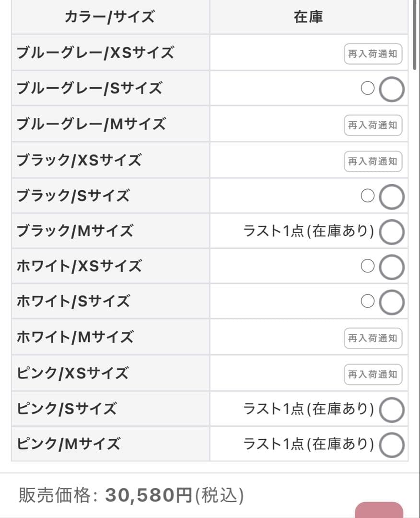The image size is (420, 518).
Task: Select the ブルーグレー/Sサイズ radio button
Action: pos(392,89)
